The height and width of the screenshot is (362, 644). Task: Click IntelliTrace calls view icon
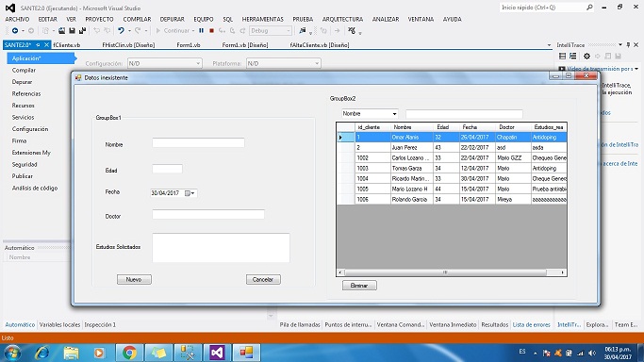[573, 57]
